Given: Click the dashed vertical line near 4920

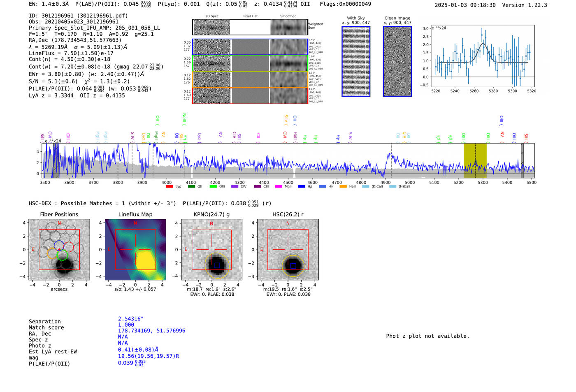Looking at the screenshot, I should click(x=391, y=160).
